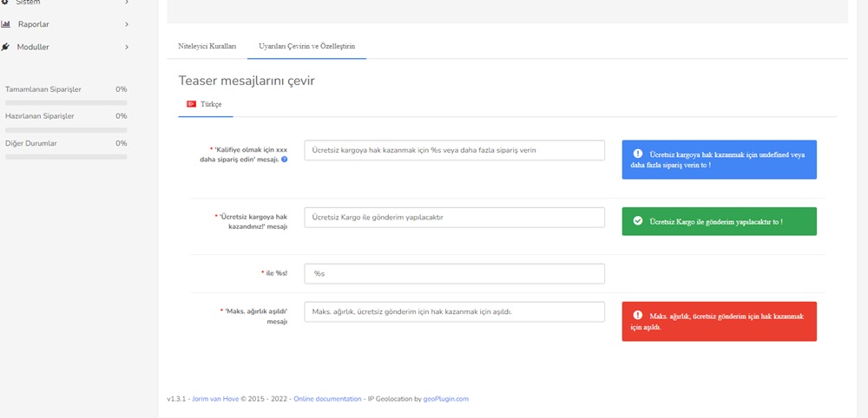Click the 'Tamamlanan Siparişler' label
Image resolution: width=868 pixels, height=418 pixels.
43,89
